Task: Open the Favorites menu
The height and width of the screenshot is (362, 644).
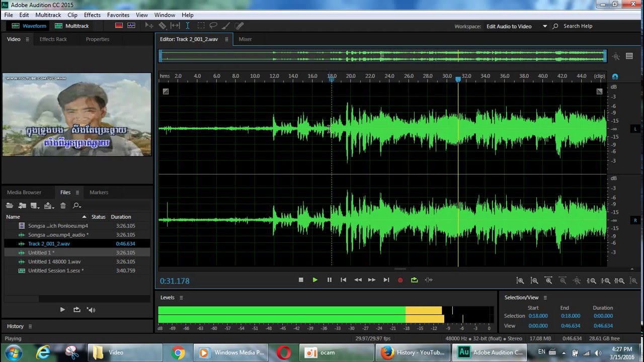Action: click(118, 15)
